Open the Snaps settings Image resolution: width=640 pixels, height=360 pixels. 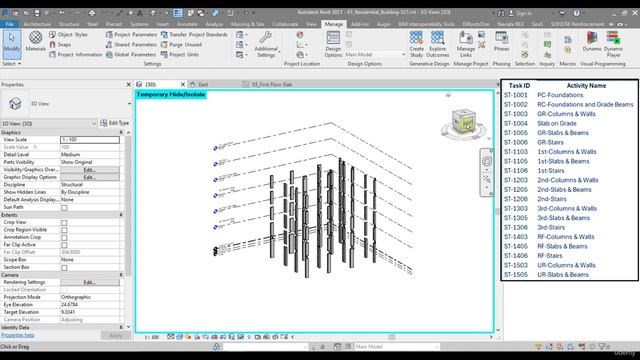(60, 44)
